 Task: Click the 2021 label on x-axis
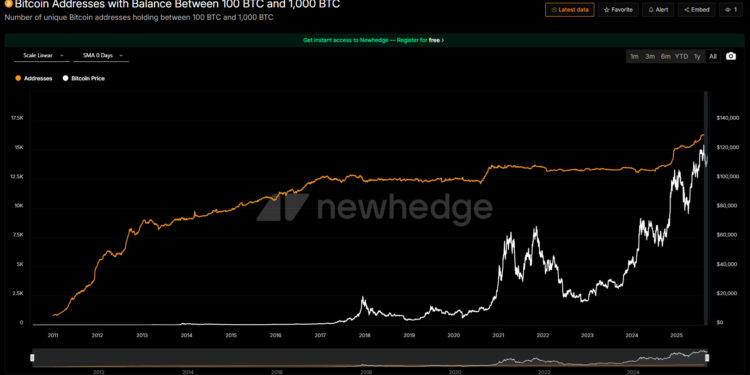[498, 335]
